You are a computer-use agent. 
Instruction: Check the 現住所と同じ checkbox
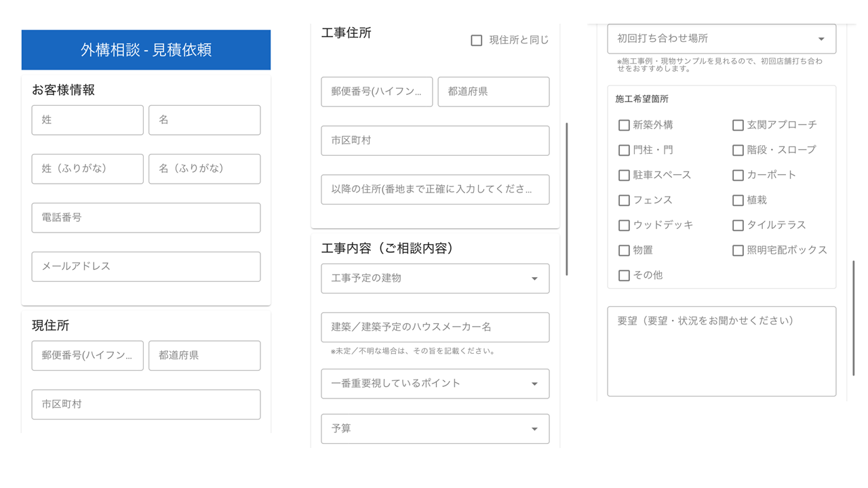click(x=477, y=41)
